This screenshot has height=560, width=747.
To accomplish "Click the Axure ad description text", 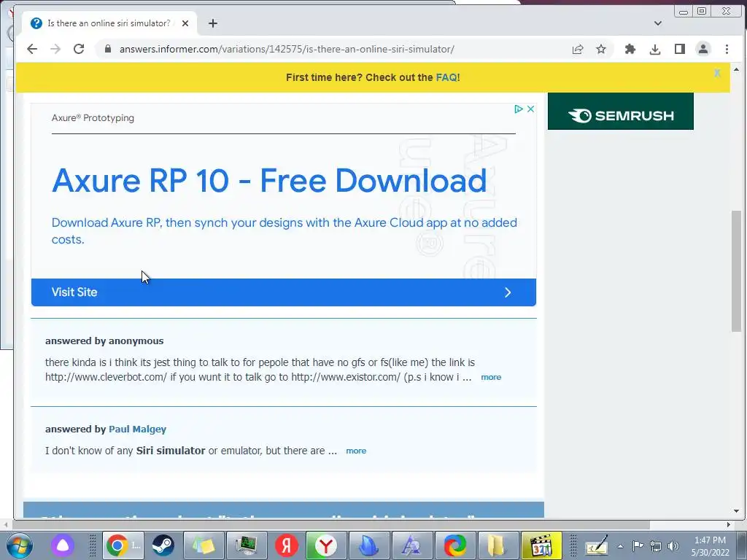I will pyautogui.click(x=284, y=231).
